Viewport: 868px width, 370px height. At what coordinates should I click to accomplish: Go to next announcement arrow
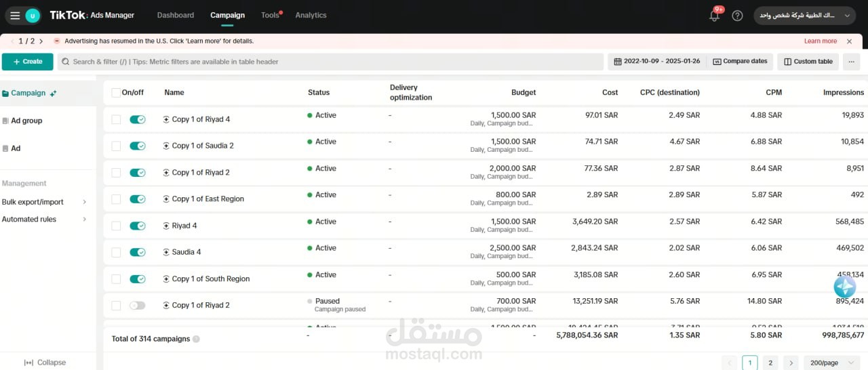pyautogui.click(x=41, y=41)
